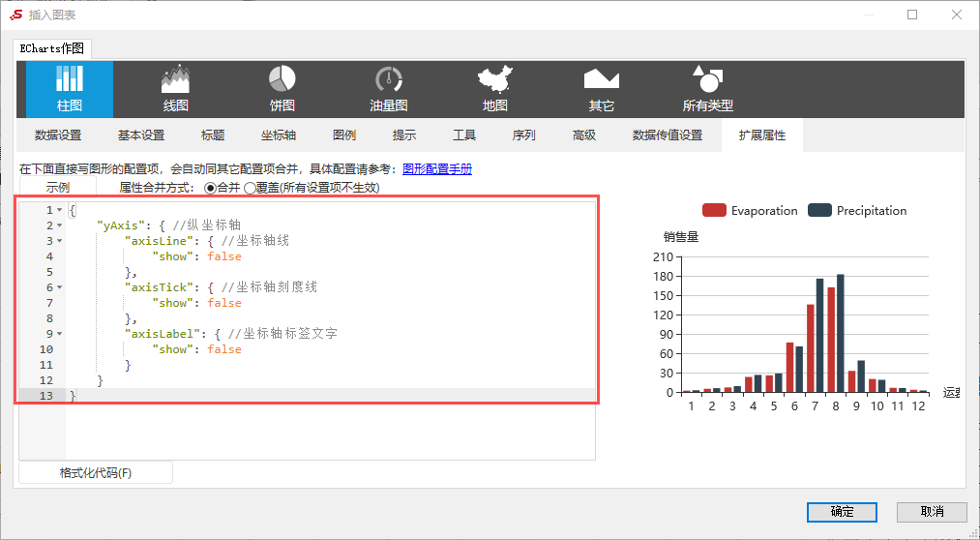This screenshot has width=980, height=540.
Task: Select the 所有类型 all types icon
Action: pyautogui.click(x=707, y=89)
